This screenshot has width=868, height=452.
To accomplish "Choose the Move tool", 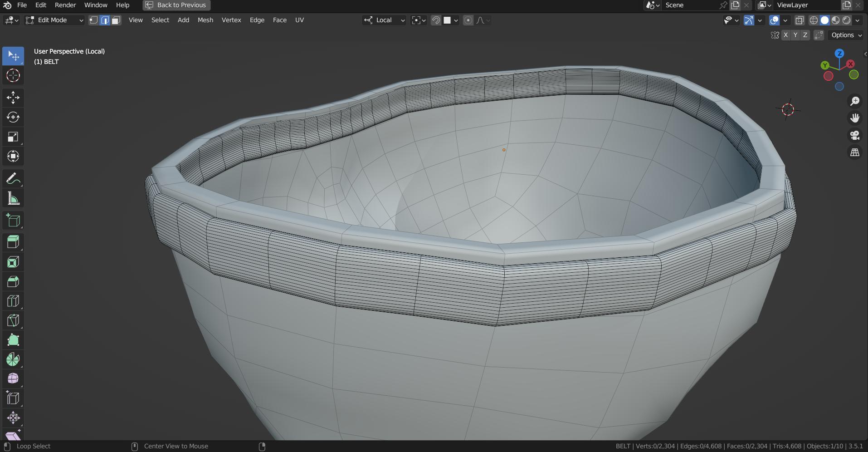I will point(13,98).
